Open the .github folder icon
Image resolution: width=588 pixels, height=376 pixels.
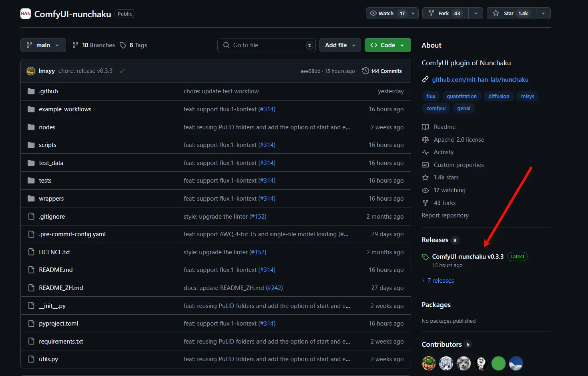coord(31,91)
